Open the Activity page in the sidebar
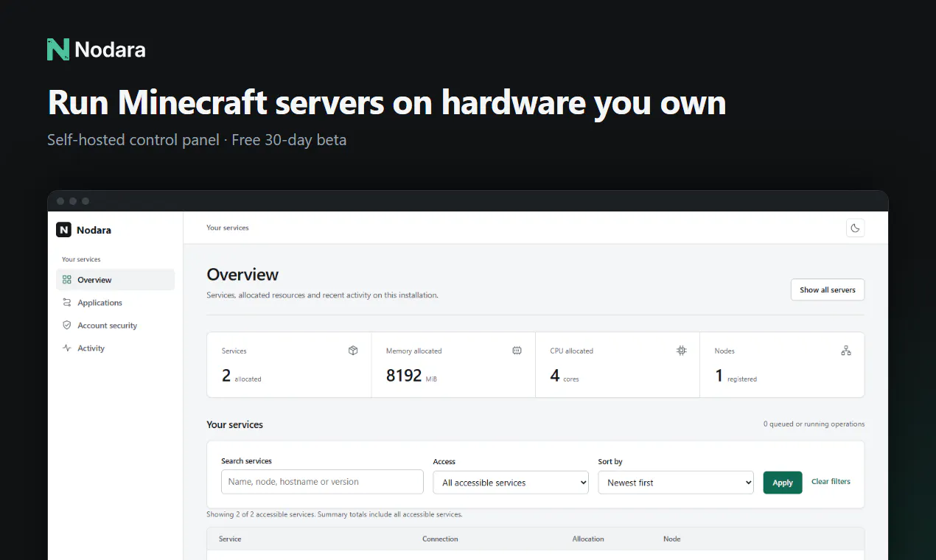The width and height of the screenshot is (936, 560). 115,349
